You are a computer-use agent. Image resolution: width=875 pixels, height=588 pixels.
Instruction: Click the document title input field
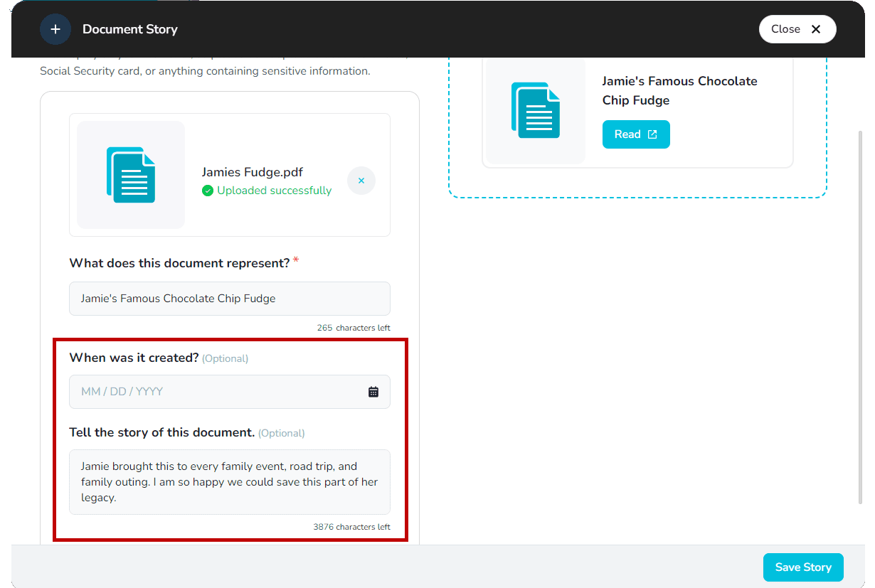[x=229, y=299]
